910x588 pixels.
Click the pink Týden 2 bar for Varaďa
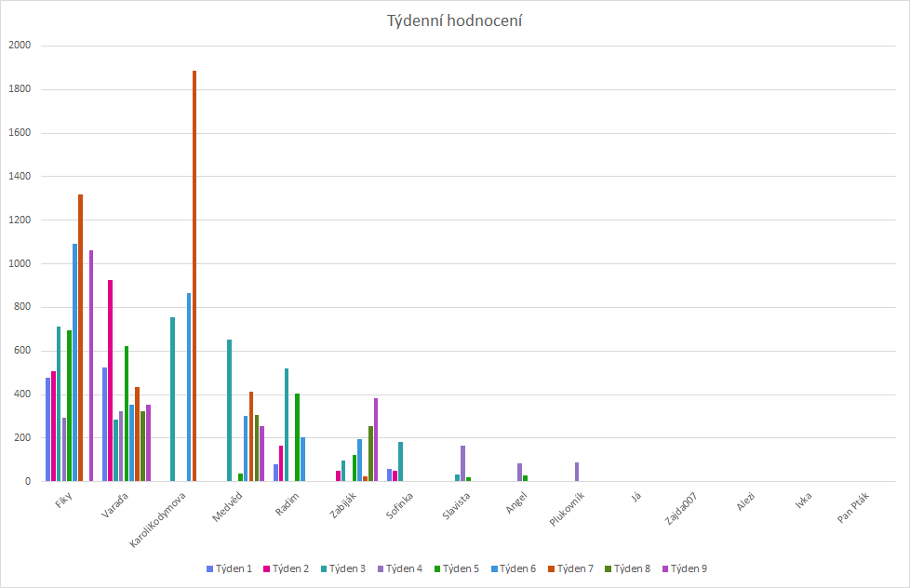[x=111, y=380]
